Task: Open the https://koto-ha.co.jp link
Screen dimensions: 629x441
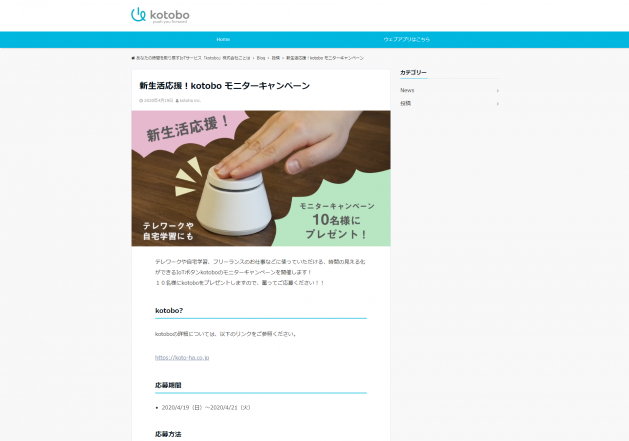Action: [x=182, y=358]
